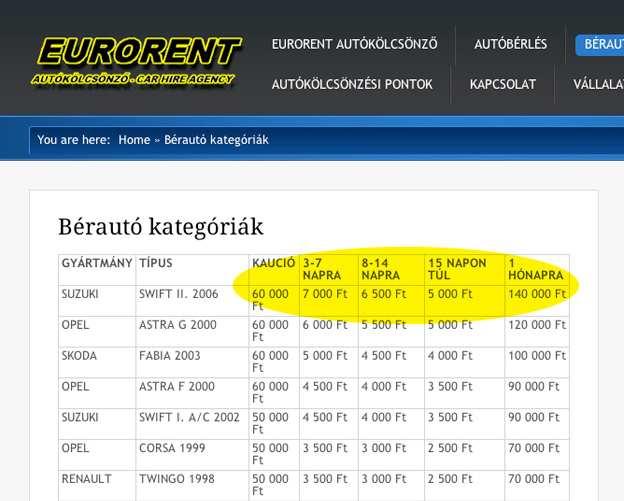Open EURORENT AUTÓKÖLCSÖNZŐ menu item
This screenshot has height=501, width=624.
355,44
